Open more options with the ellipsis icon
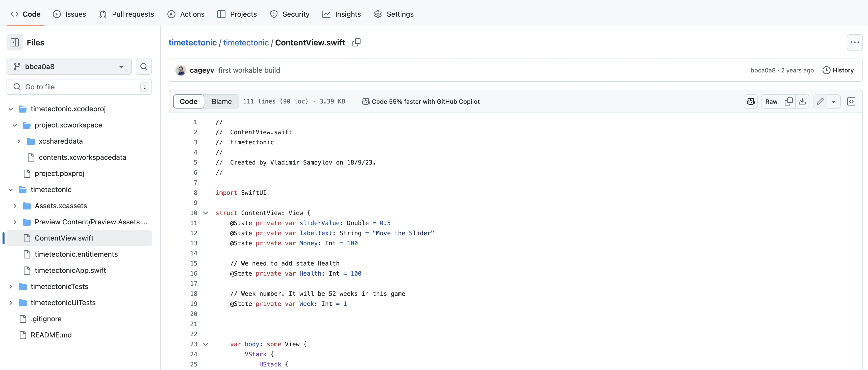 (x=855, y=42)
